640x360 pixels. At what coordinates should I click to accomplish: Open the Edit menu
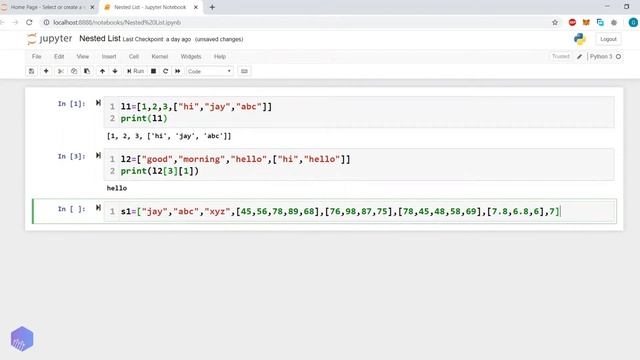59,56
